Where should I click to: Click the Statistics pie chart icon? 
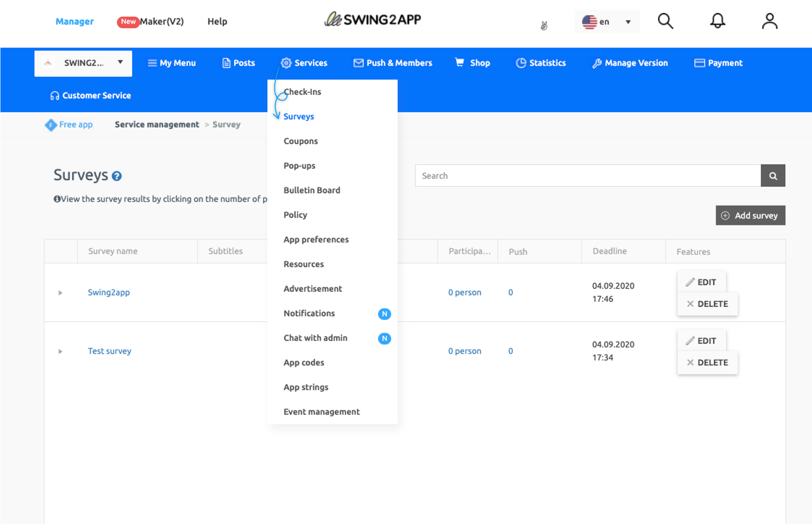coord(521,63)
